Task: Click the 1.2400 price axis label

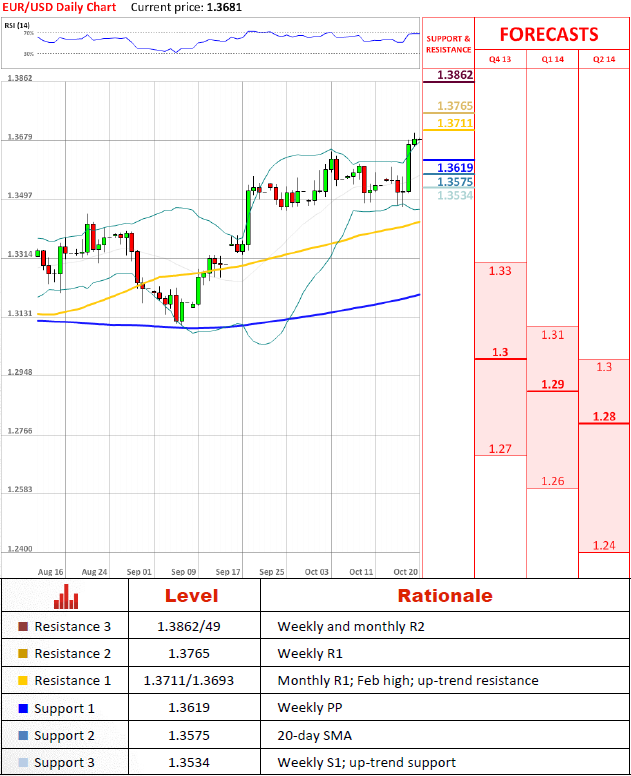Action: tap(20, 549)
